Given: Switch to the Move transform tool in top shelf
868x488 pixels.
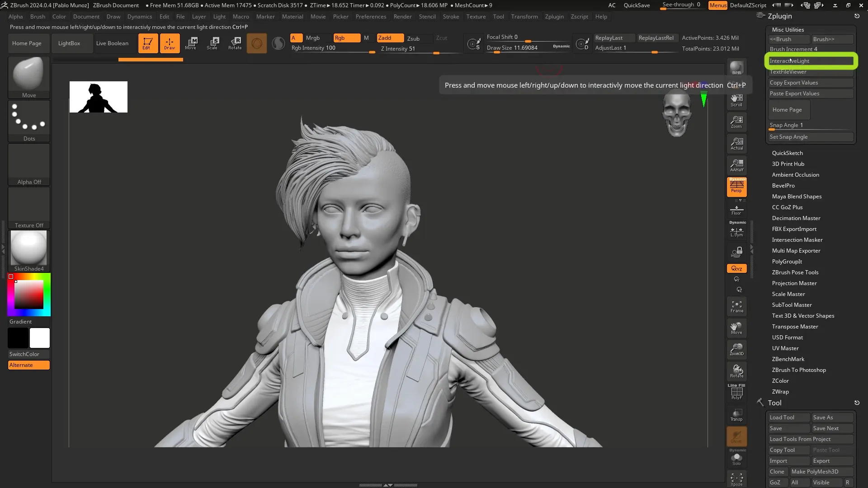Looking at the screenshot, I should 191,43.
